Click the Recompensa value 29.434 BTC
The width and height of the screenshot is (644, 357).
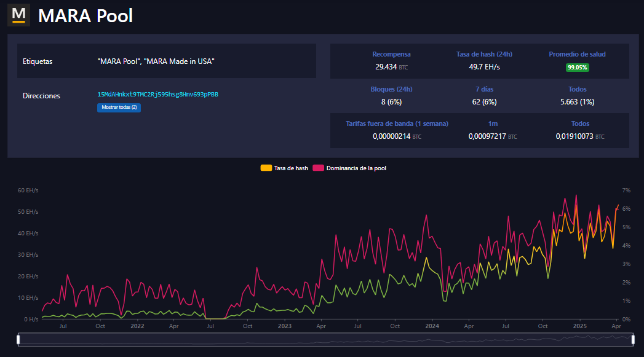point(391,67)
